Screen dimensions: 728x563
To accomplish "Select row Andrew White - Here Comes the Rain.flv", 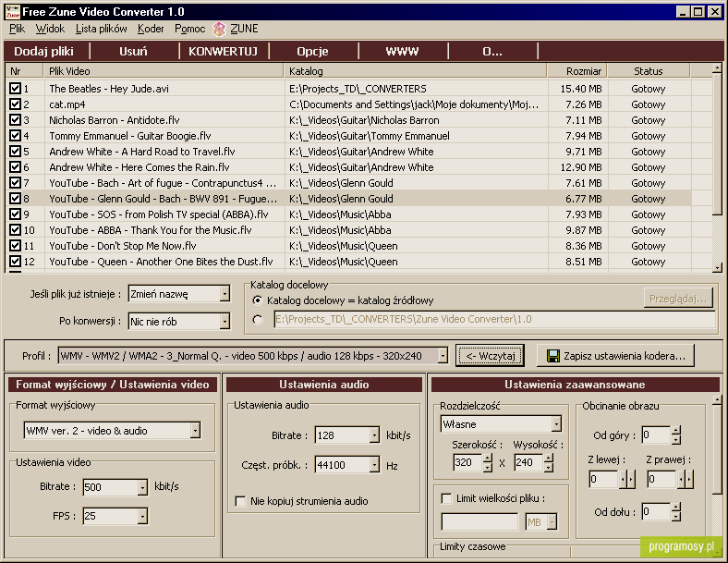I will pyautogui.click(x=348, y=167).
